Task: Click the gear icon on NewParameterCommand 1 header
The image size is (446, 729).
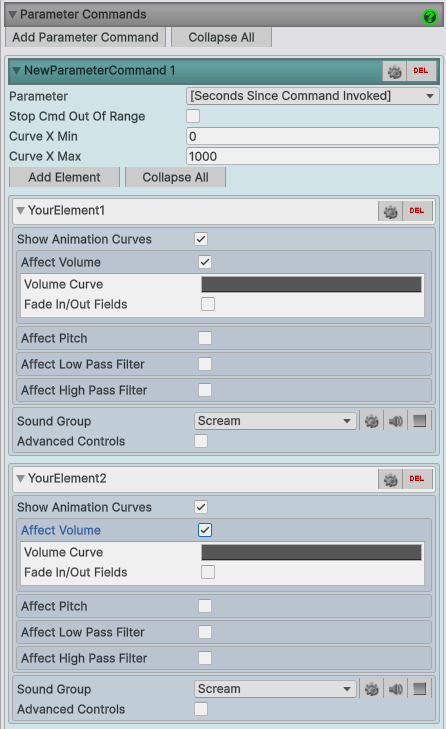Action: [394, 71]
